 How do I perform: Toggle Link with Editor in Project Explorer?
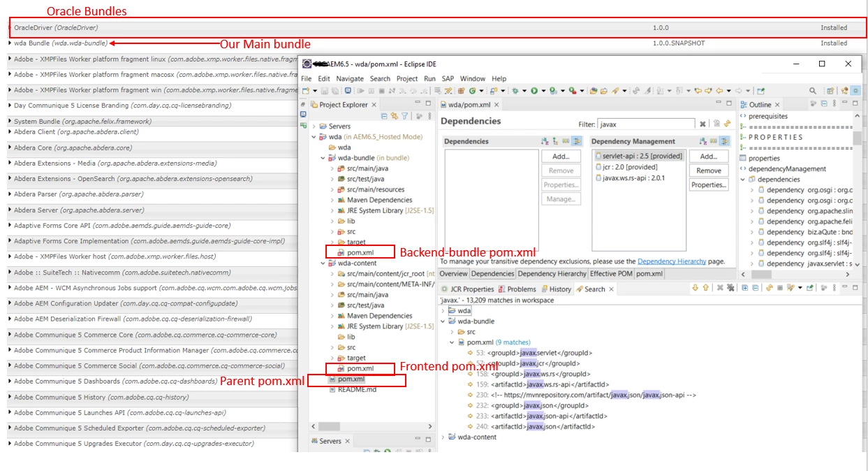coord(395,117)
